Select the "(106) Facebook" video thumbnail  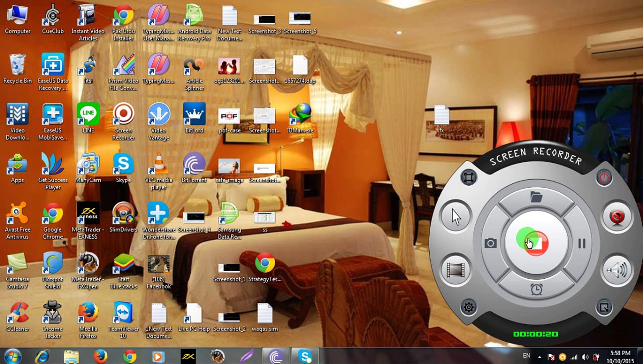158,271
